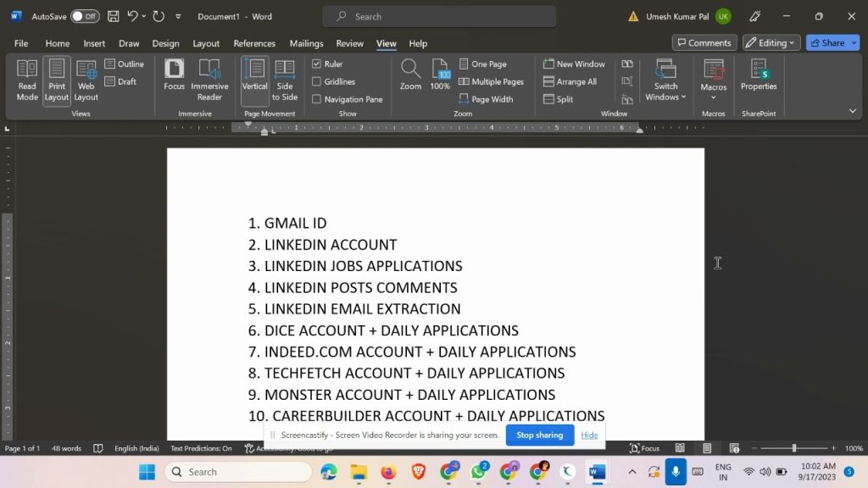Open Windows Start menu
The height and width of the screenshot is (488, 868).
click(147, 472)
